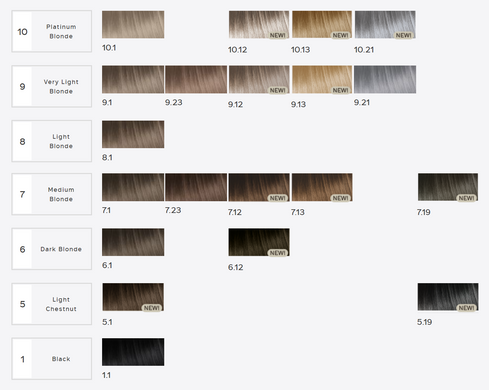
Task: Click the NEW! badge on swatch 9.13
Action: pos(340,90)
